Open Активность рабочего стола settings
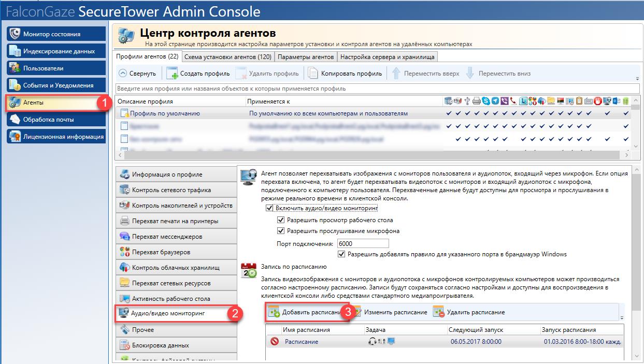The image size is (644, 364). pyautogui.click(x=176, y=299)
